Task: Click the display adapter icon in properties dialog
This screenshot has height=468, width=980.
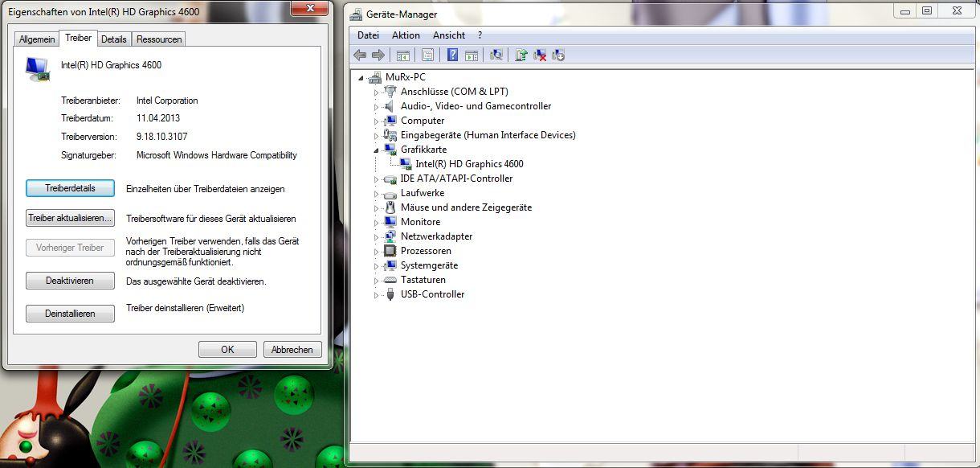Action: [x=38, y=69]
